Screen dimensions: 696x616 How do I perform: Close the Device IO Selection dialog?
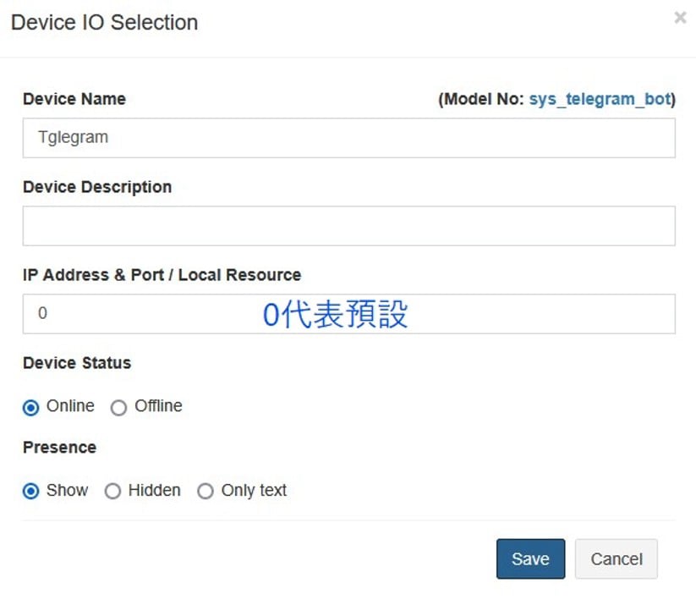click(x=680, y=18)
